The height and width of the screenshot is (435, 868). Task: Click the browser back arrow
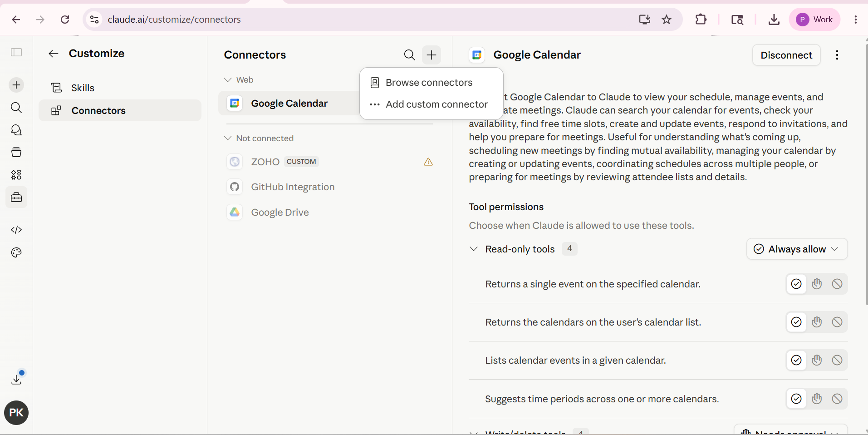pyautogui.click(x=16, y=20)
